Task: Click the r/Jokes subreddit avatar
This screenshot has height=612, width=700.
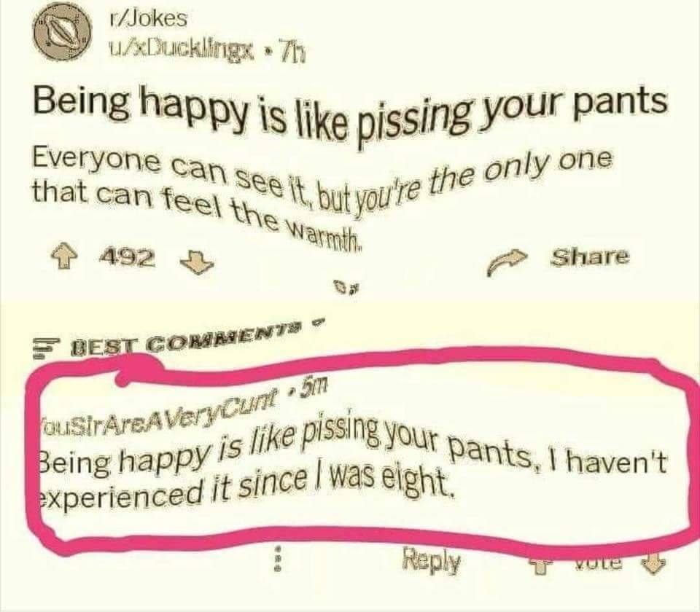Action: point(63,32)
